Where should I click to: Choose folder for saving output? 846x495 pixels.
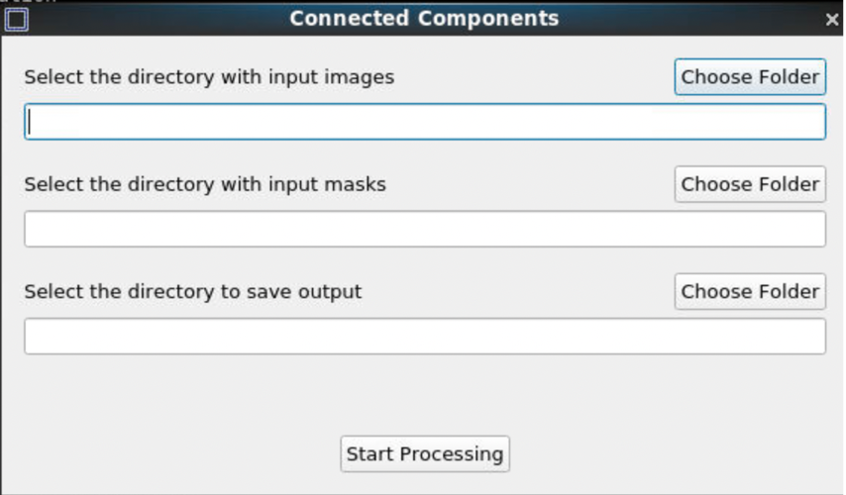point(750,291)
